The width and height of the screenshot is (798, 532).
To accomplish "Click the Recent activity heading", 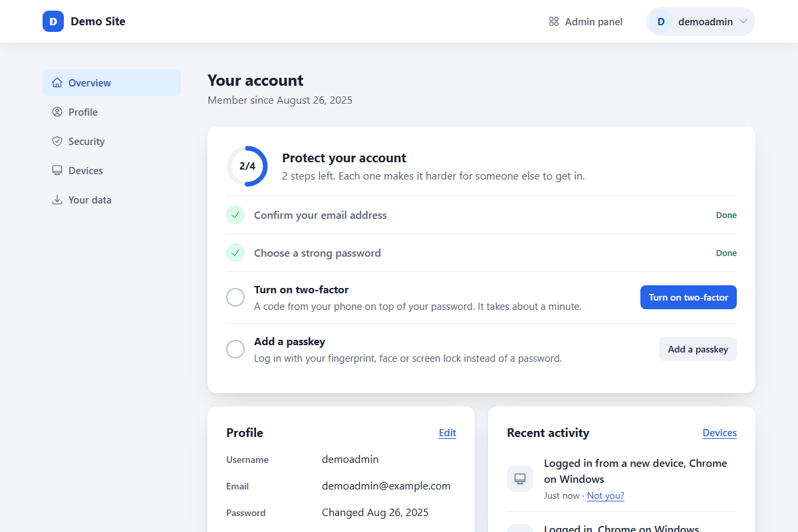I will pyautogui.click(x=548, y=433).
